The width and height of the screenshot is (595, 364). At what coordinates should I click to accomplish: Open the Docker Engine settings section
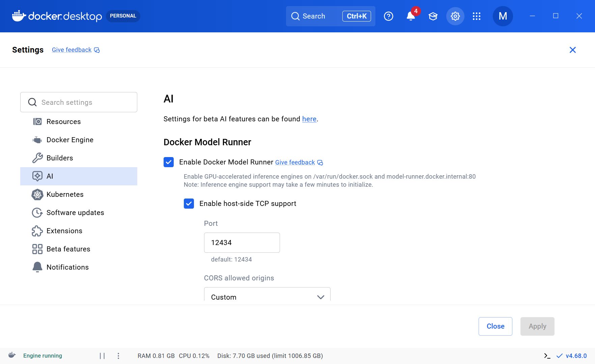[x=70, y=140]
